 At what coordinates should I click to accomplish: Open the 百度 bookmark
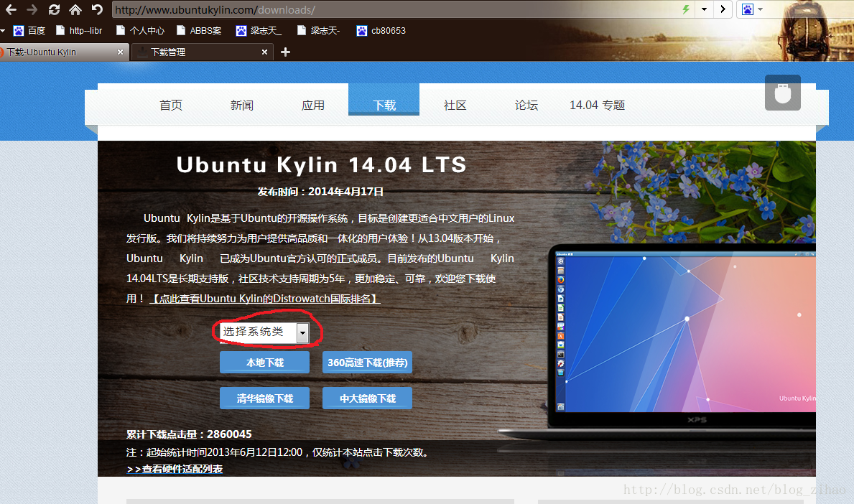coord(29,30)
